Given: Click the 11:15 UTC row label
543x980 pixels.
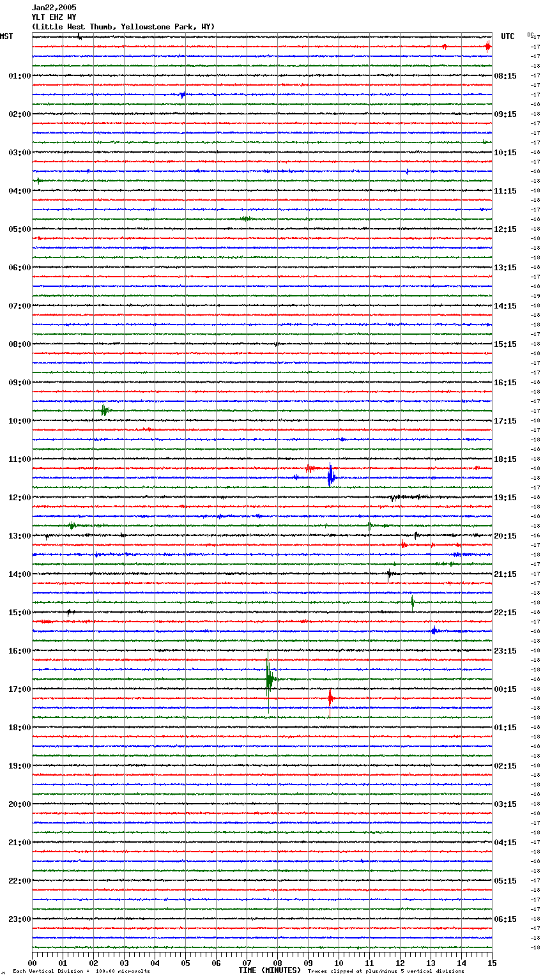Looking at the screenshot, I should [505, 191].
